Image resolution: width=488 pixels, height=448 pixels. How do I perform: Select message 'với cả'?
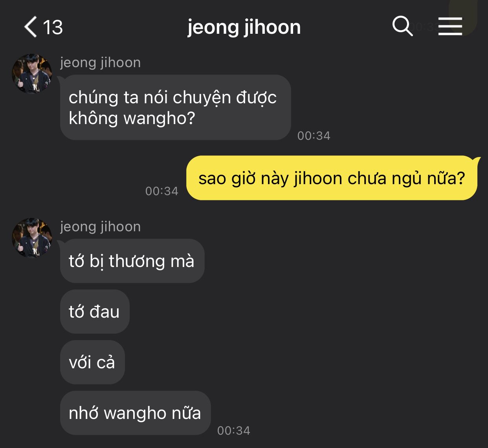(92, 362)
